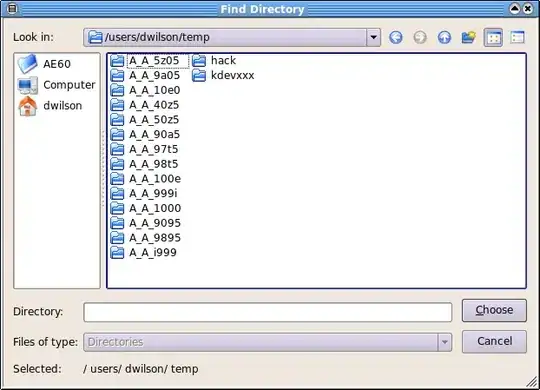Switch to Detail View mode
The width and height of the screenshot is (540, 390).
518,37
